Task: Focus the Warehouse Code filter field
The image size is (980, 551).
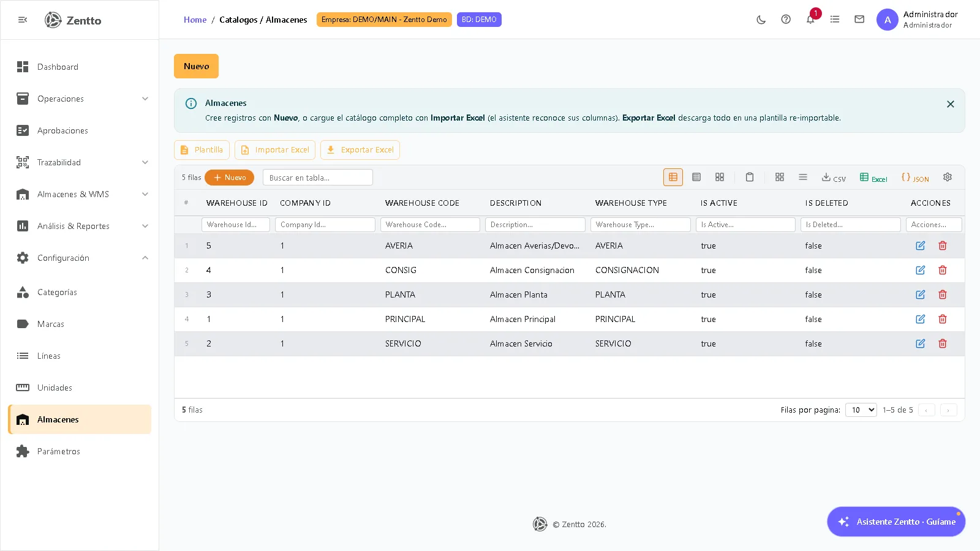Action: 430,225
